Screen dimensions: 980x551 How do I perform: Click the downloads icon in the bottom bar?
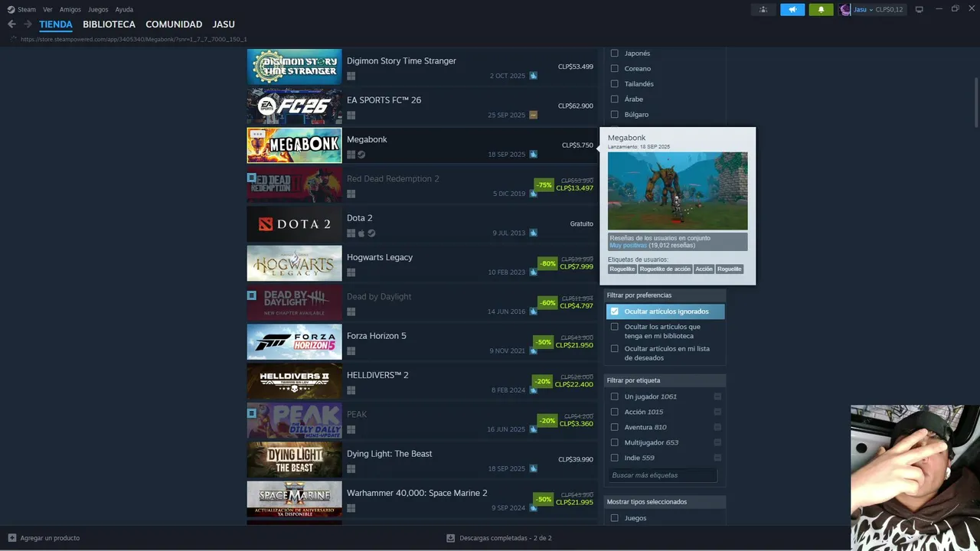(x=451, y=538)
